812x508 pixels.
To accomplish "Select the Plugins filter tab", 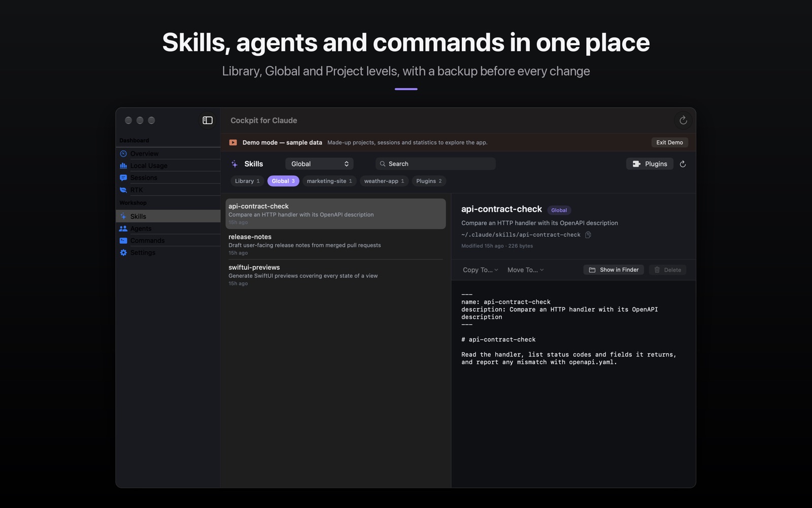I will [429, 181].
